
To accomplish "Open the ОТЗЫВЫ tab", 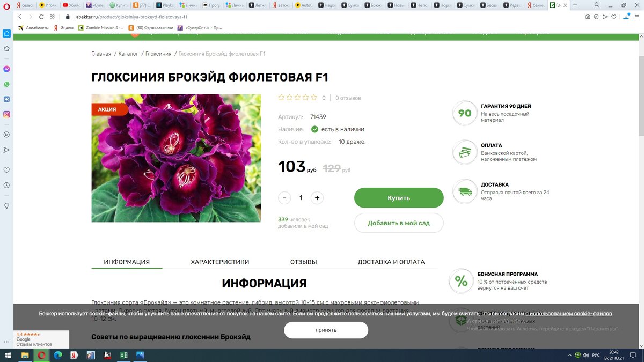I will tap(303, 262).
